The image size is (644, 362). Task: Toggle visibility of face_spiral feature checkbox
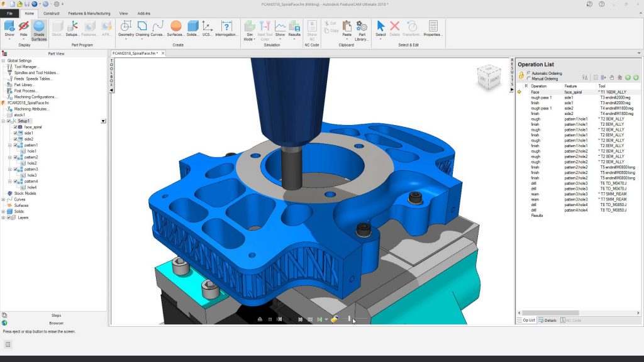coord(15,127)
